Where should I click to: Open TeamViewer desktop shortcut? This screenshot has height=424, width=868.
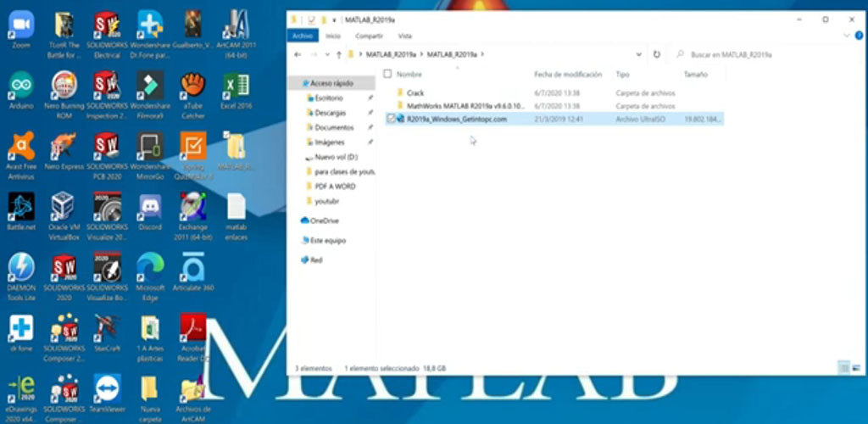pyautogui.click(x=108, y=389)
